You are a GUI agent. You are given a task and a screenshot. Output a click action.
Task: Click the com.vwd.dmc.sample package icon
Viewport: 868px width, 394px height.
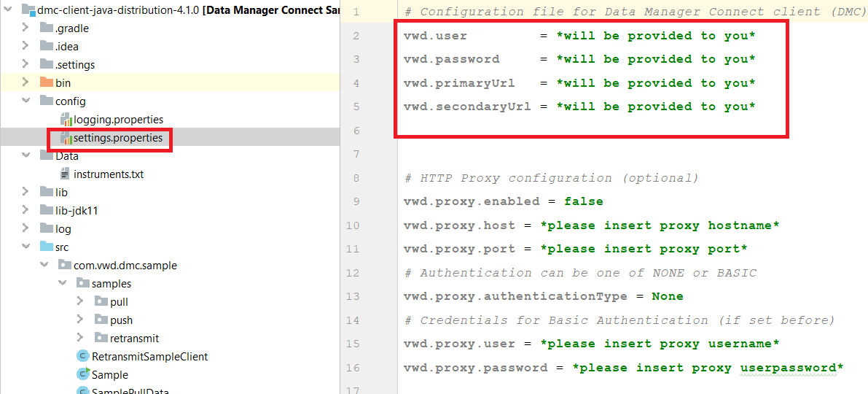pos(65,266)
